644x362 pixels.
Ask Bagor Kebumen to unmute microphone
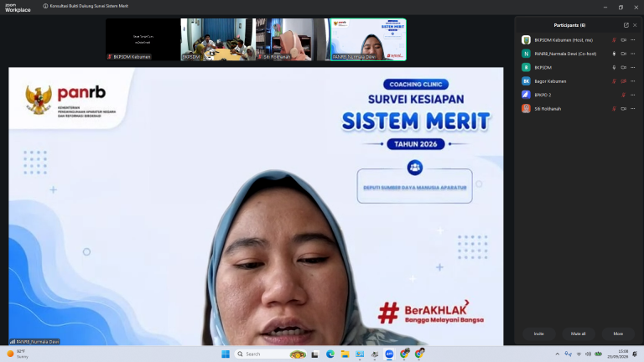614,81
